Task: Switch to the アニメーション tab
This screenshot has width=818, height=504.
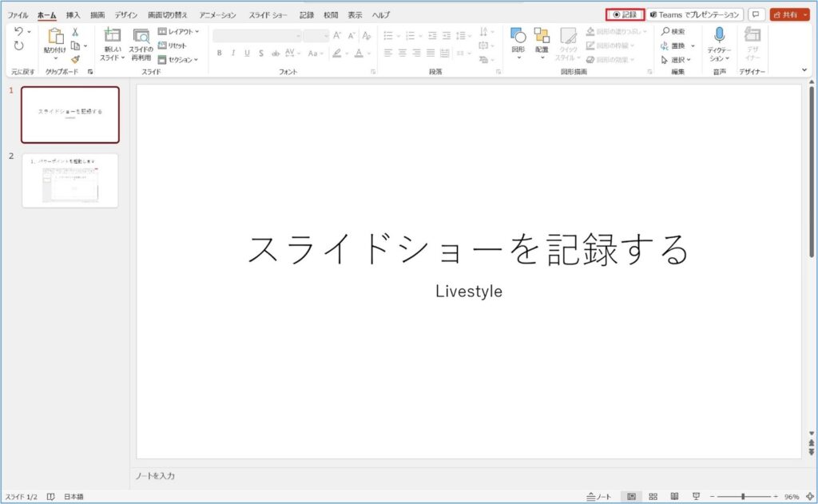Action: (x=217, y=15)
